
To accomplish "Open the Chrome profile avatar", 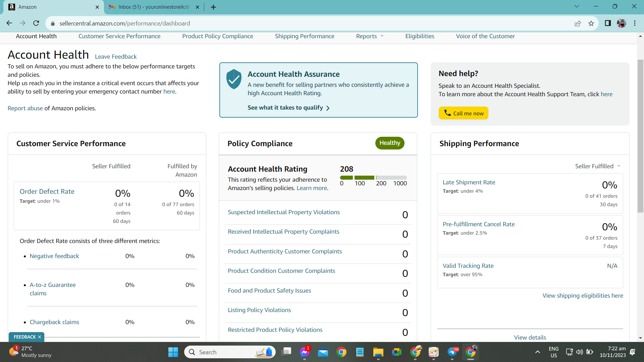I will pos(622,23).
